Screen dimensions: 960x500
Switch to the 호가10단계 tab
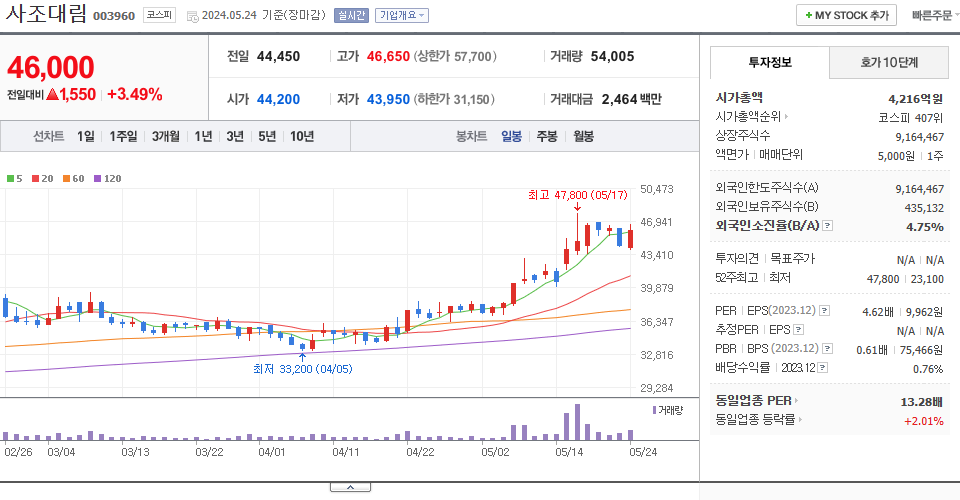[x=889, y=62]
